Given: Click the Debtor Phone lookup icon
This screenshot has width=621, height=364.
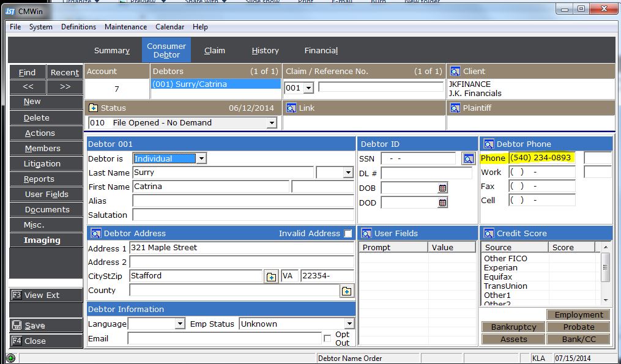Looking at the screenshot, I should click(488, 144).
